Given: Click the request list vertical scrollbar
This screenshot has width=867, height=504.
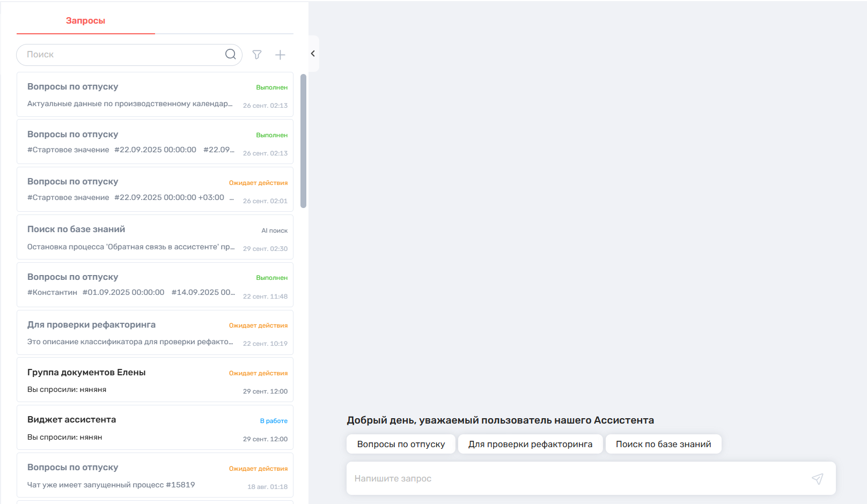Looking at the screenshot, I should click(303, 140).
